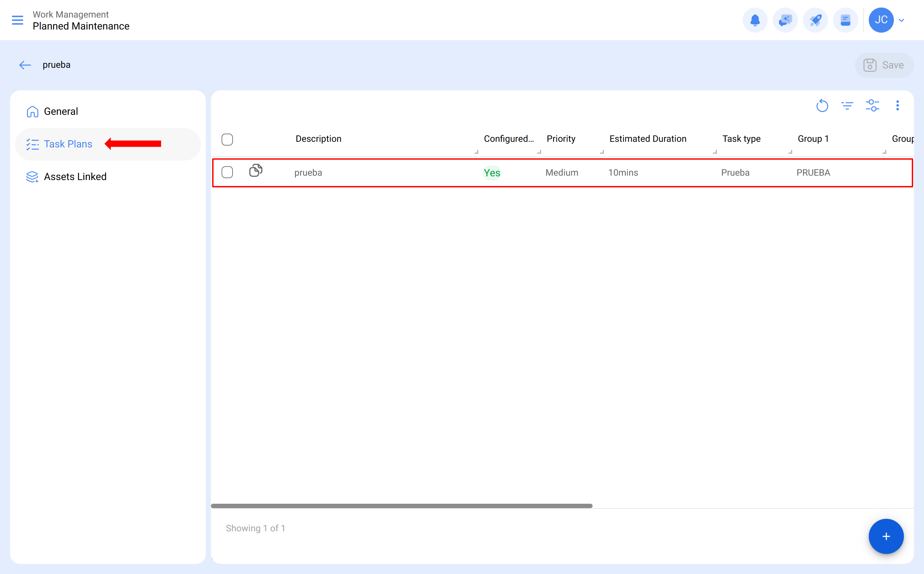
Task: Refresh the task plans table
Action: 822,105
